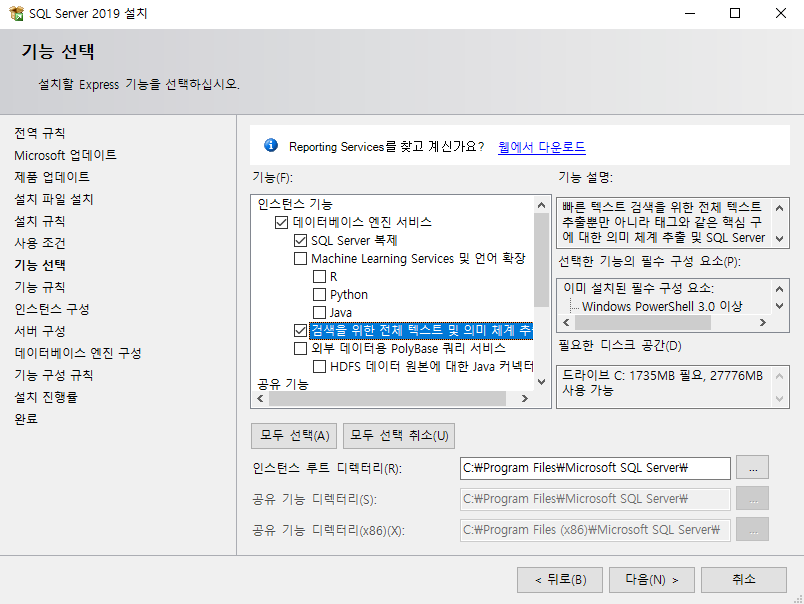This screenshot has height=604, width=804.
Task: Select the 인스턴스 구성 step
Action: [52, 309]
